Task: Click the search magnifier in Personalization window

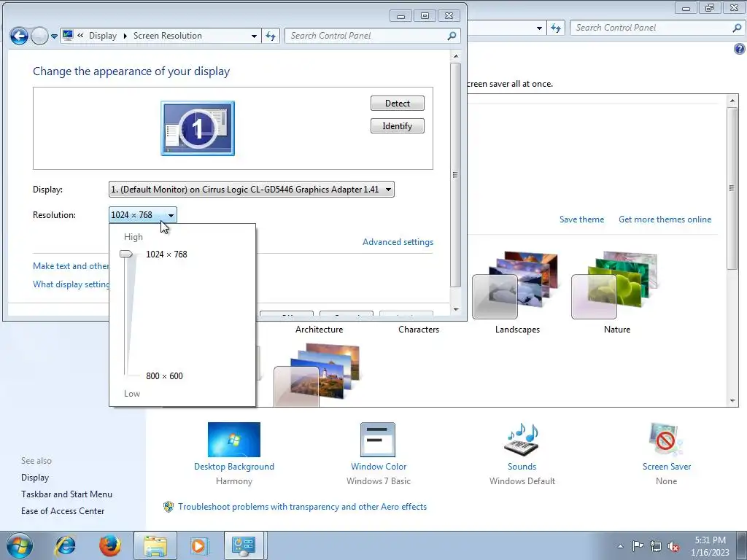Action: (x=737, y=28)
